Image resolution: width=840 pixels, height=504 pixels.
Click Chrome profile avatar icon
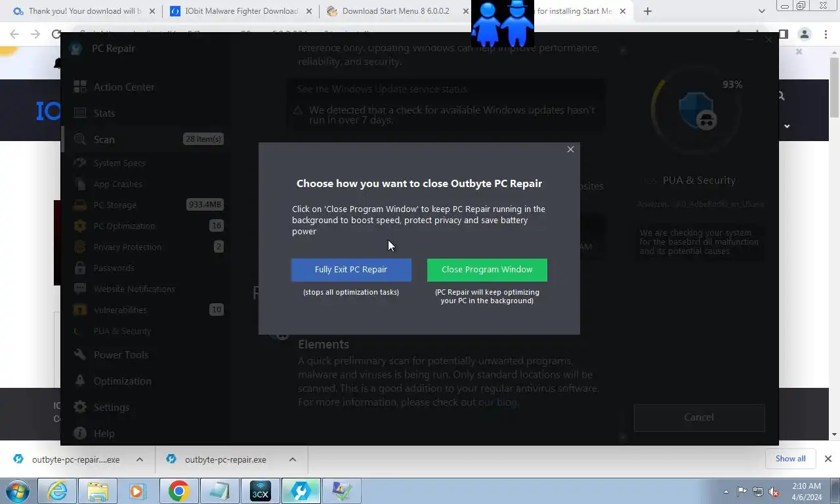(x=805, y=34)
